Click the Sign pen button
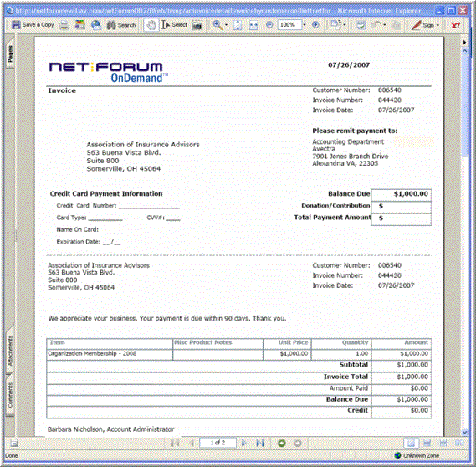This screenshot has height=467, width=476. pyautogui.click(x=422, y=25)
